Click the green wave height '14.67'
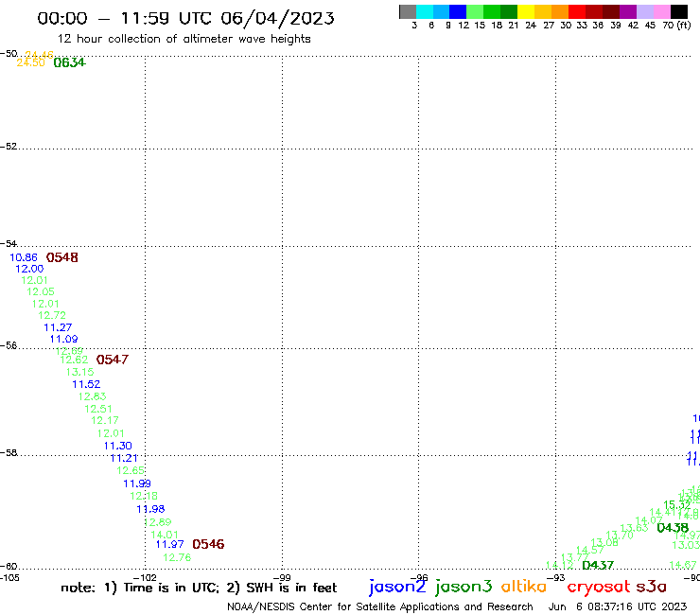 click(x=683, y=565)
